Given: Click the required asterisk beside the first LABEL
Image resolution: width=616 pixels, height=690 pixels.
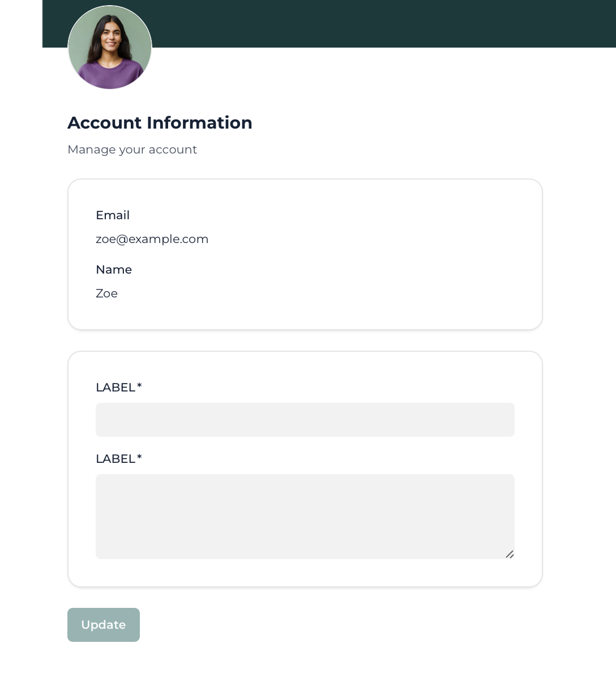Looking at the screenshot, I should 139,386.
